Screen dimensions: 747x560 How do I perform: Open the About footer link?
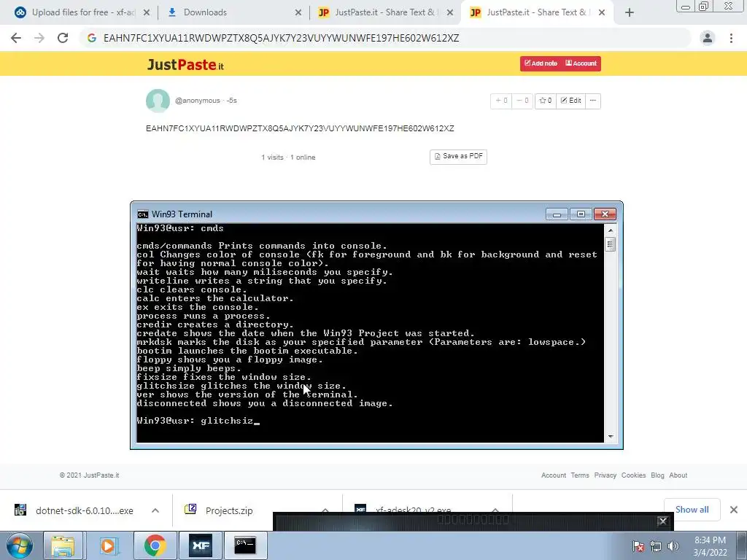pos(678,475)
